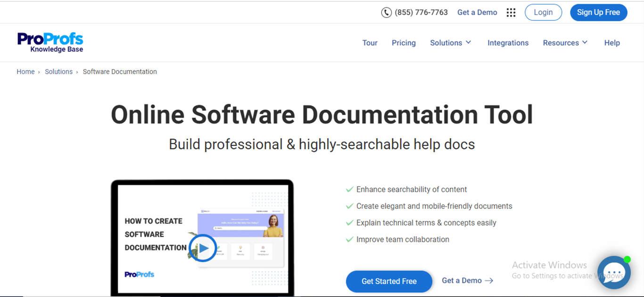Click 'Improve team collaboration' text
This screenshot has width=644, height=297.
click(403, 240)
